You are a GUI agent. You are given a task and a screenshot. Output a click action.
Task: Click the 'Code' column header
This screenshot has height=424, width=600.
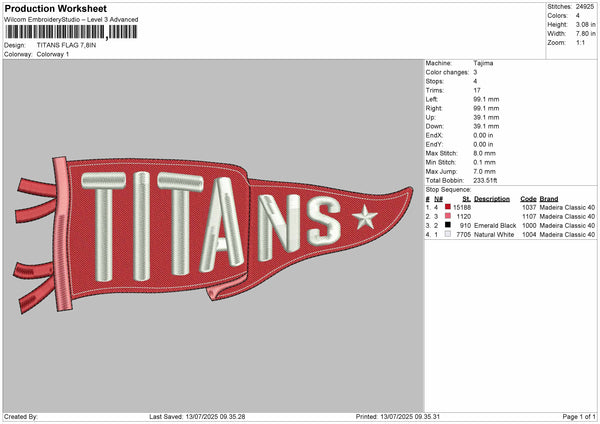click(528, 199)
